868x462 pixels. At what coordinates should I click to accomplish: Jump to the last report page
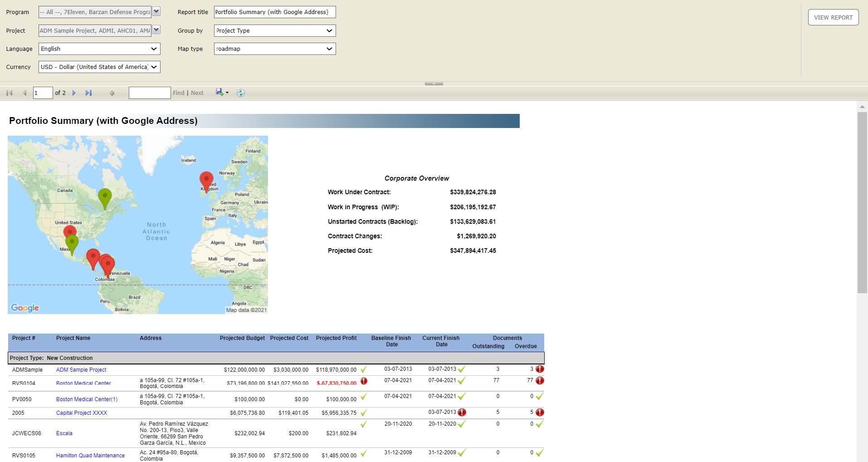pyautogui.click(x=89, y=93)
